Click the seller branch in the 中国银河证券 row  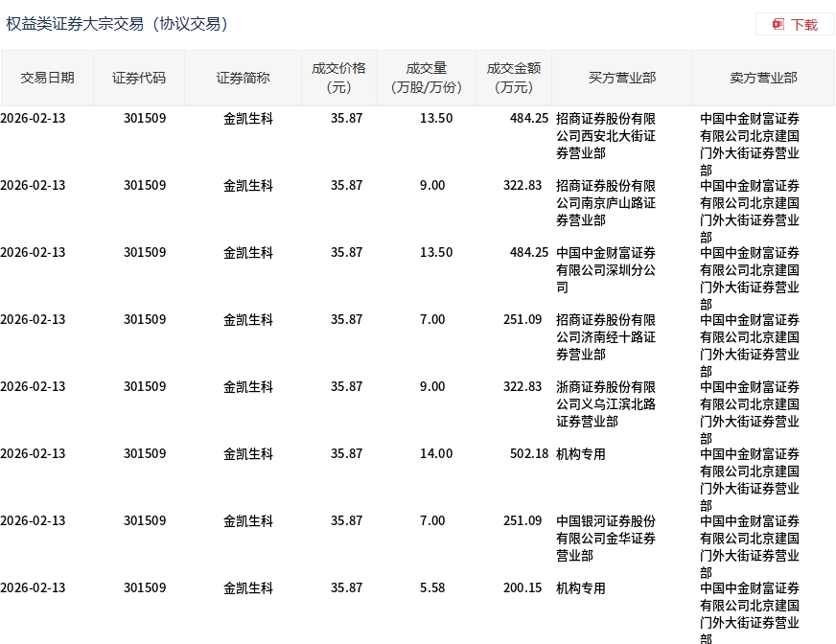(750, 547)
